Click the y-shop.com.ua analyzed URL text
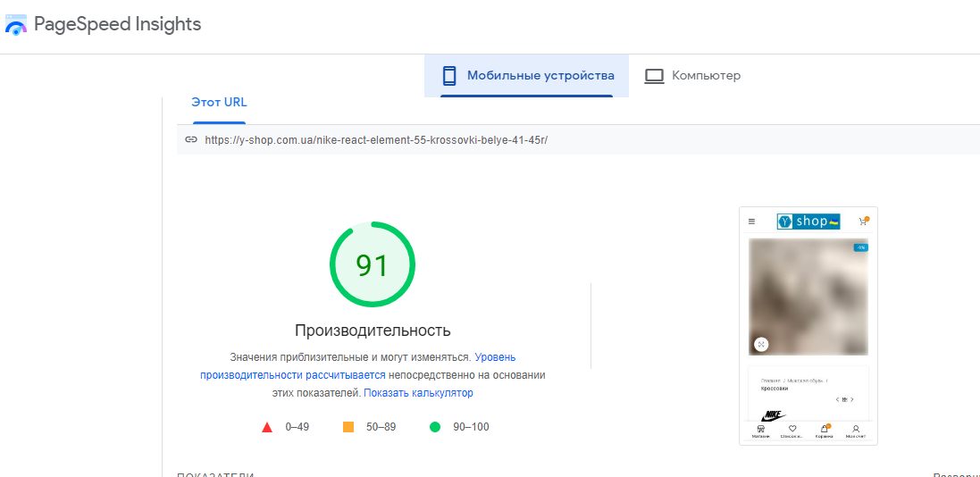 click(375, 140)
